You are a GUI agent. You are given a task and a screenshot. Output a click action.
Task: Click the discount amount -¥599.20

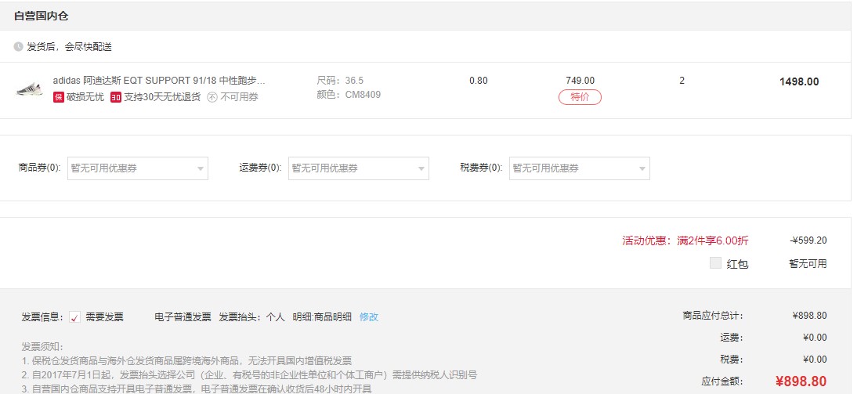point(808,240)
